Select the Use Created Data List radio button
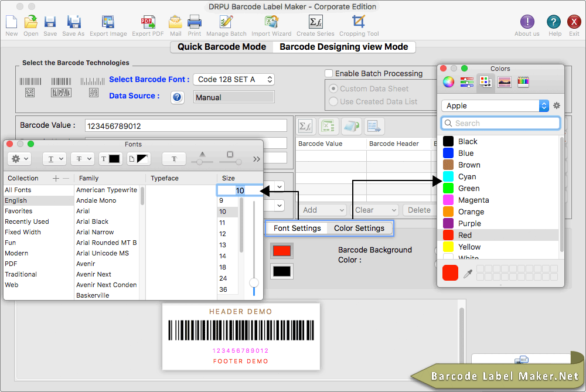586x392 pixels. coord(333,101)
